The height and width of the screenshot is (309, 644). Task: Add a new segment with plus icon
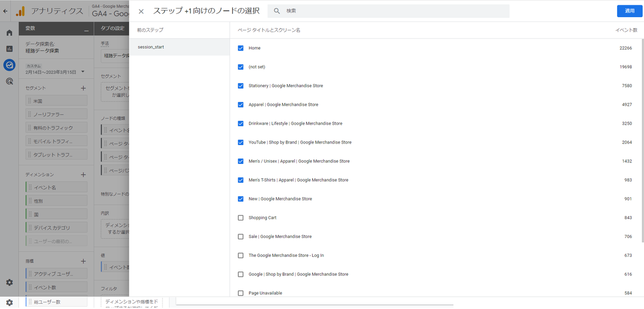coord(83,88)
